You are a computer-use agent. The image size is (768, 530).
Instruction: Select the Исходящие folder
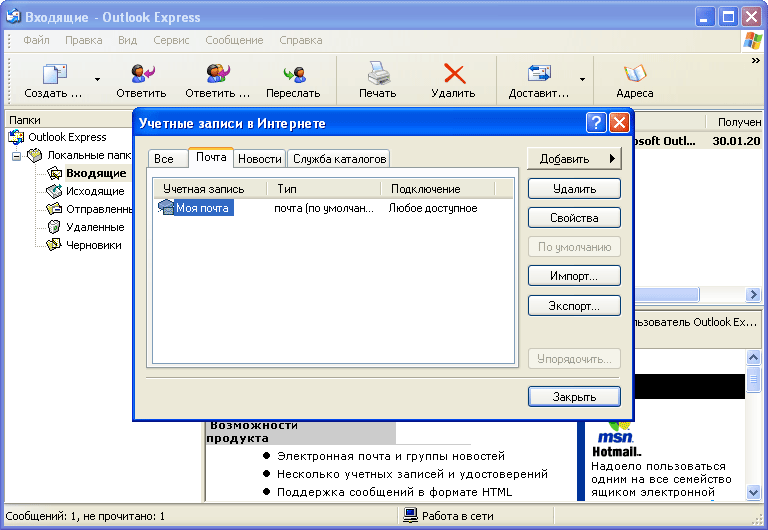pyautogui.click(x=95, y=191)
